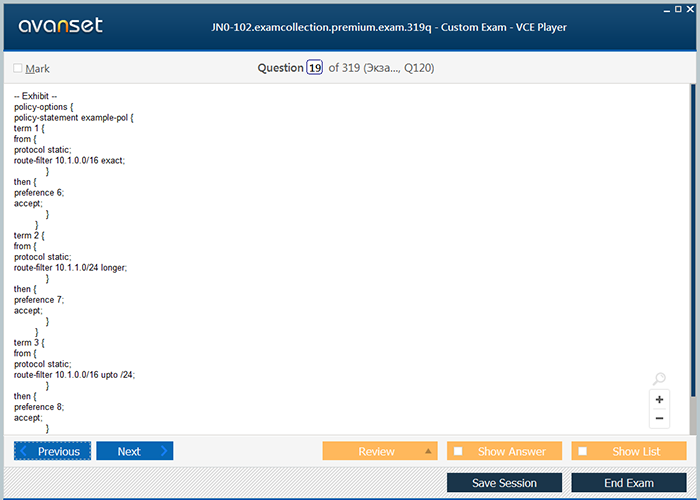Image resolution: width=700 pixels, height=500 pixels.
Task: Go to the Next question
Action: point(134,451)
